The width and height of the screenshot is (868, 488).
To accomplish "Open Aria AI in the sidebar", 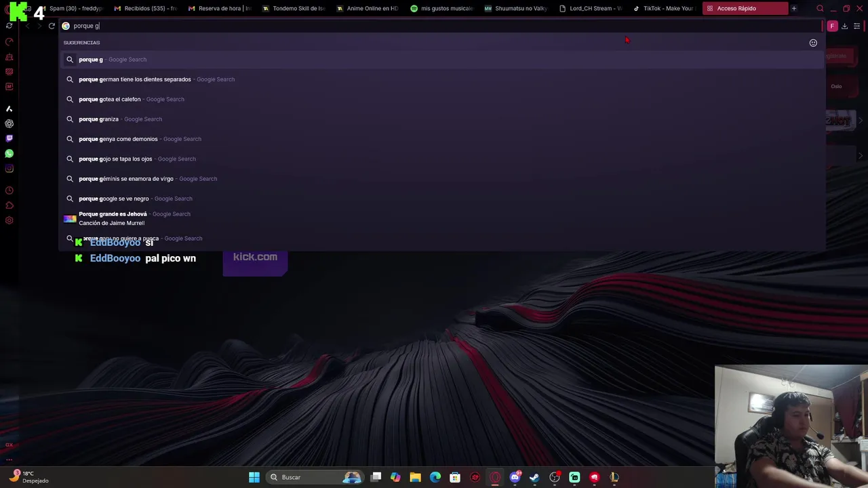I will tap(9, 108).
